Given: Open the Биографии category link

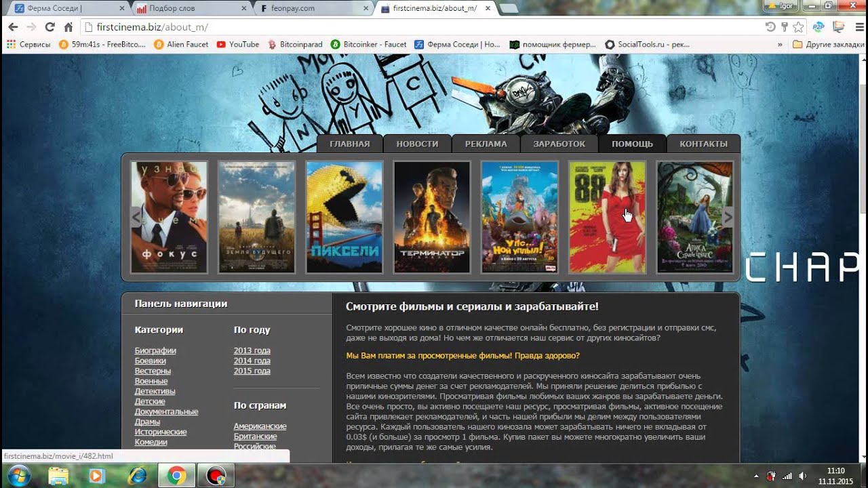Looking at the screenshot, I should (x=155, y=350).
